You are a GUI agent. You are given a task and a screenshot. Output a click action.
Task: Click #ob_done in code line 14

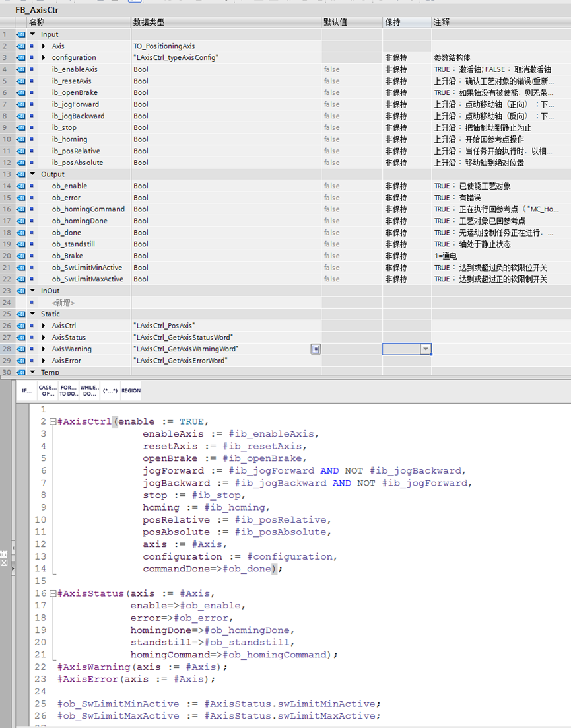click(247, 569)
